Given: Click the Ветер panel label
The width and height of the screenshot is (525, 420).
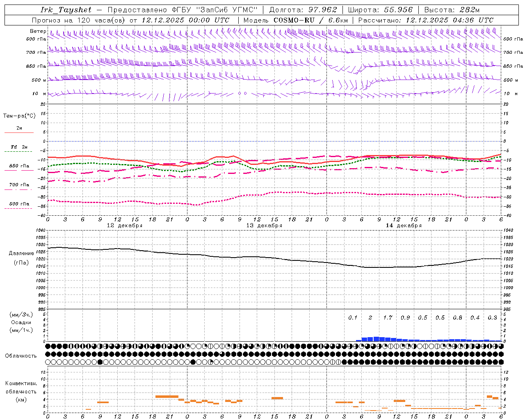Looking at the screenshot, I should [x=38, y=31].
